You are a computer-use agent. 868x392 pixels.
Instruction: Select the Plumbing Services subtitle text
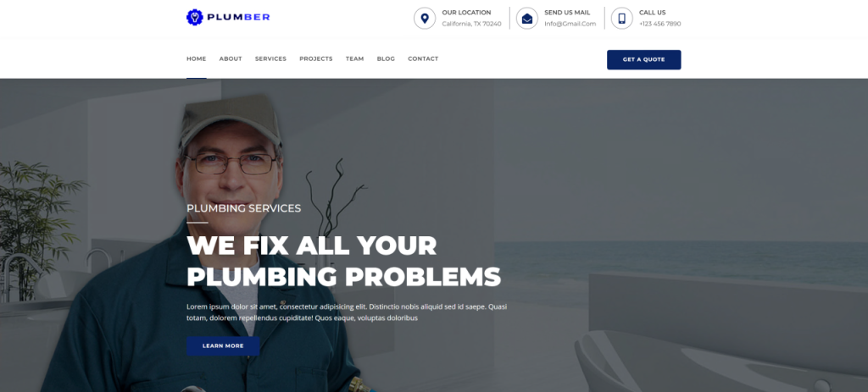point(243,208)
